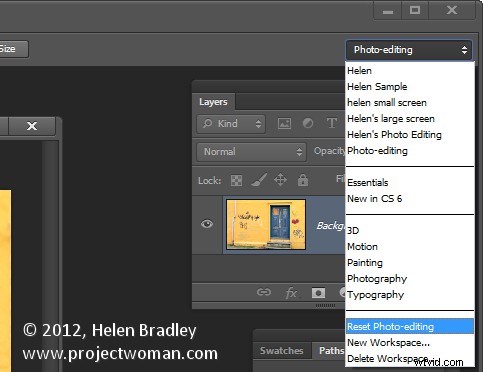The width and height of the screenshot is (483, 372).
Task: Close the Photoshop application window
Action: point(452,10)
